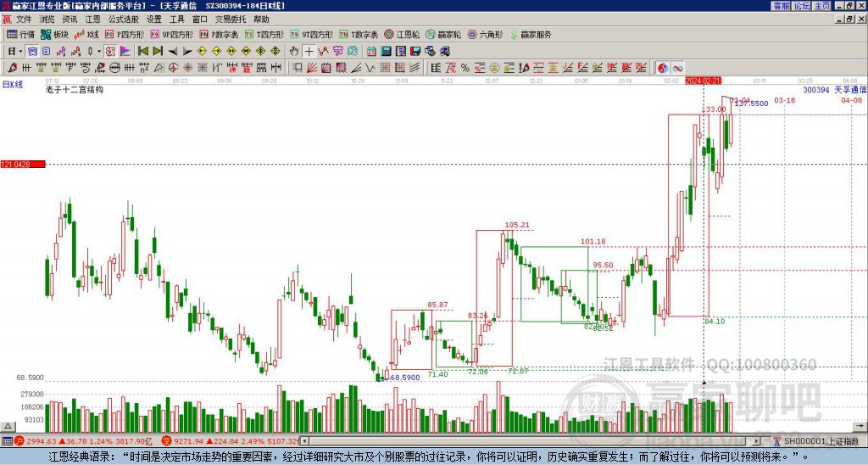Image resolution: width=868 pixels, height=465 pixels.
Task: Open the 赢家轮 wheel tool
Action: [x=443, y=34]
